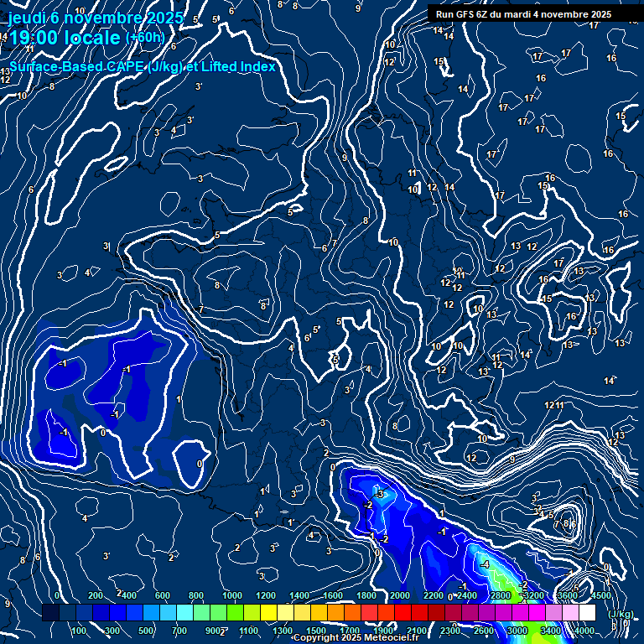Click the '19:00 locale' time text
Viewport: 644px width, 644px height.
point(65,38)
